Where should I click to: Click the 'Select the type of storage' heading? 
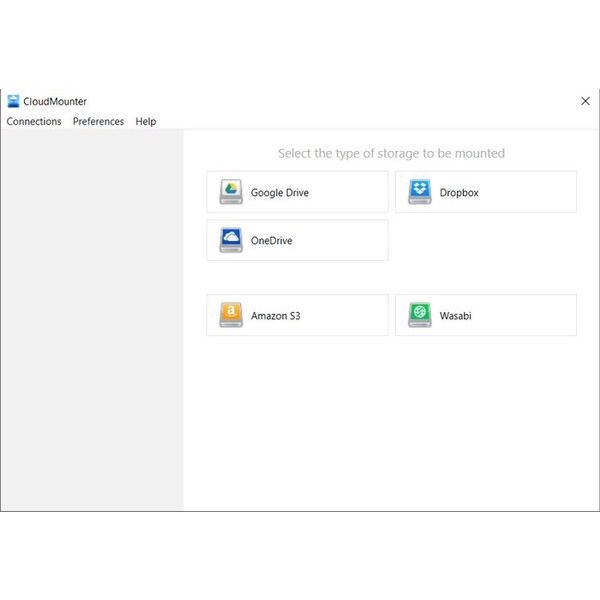(391, 153)
